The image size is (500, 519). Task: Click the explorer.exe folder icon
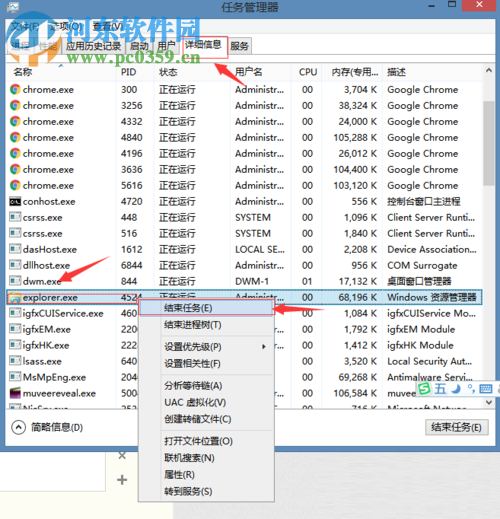tap(15, 297)
